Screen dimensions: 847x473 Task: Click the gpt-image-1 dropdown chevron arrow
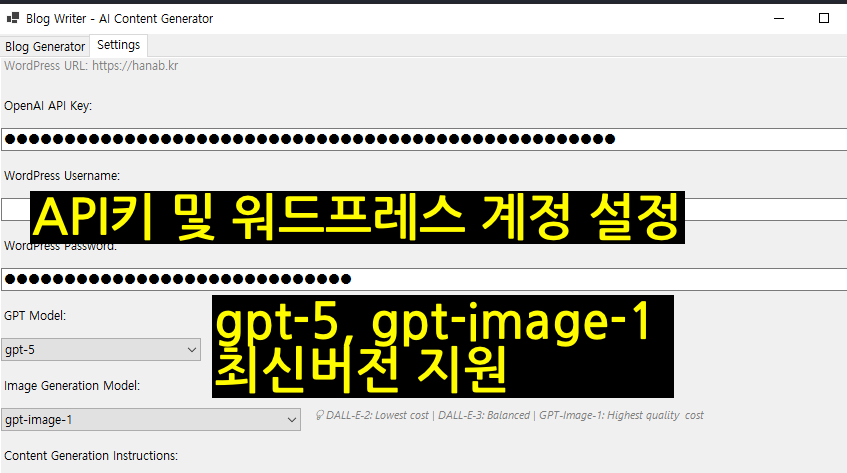[x=291, y=420]
